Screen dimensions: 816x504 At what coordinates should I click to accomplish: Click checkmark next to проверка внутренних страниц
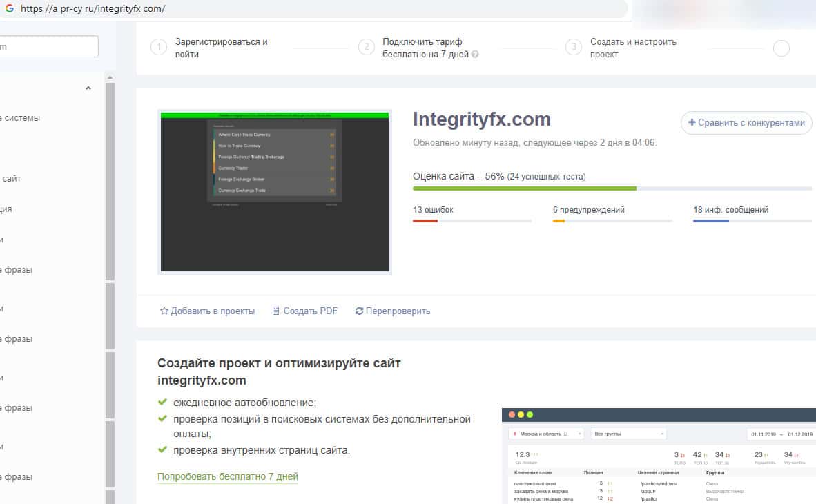click(x=162, y=449)
